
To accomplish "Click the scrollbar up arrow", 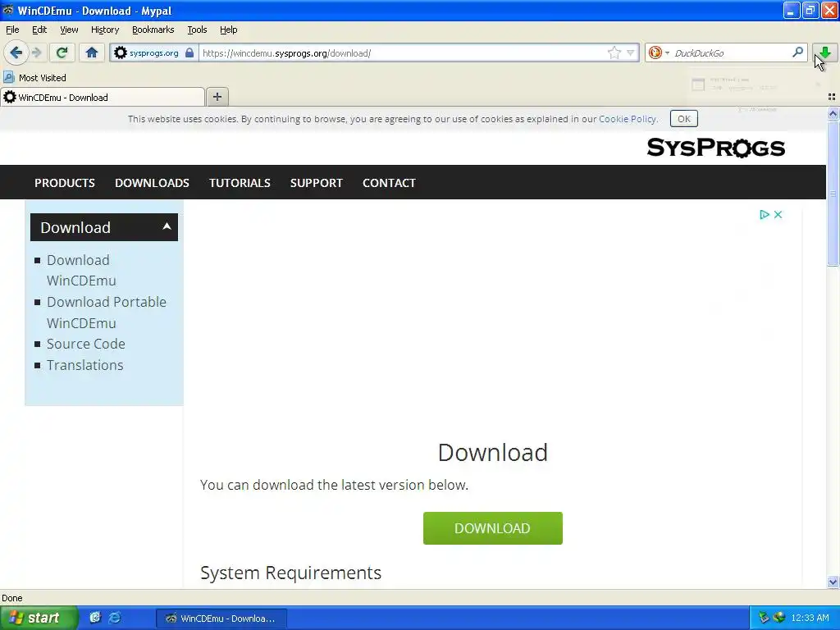I will 833,113.
